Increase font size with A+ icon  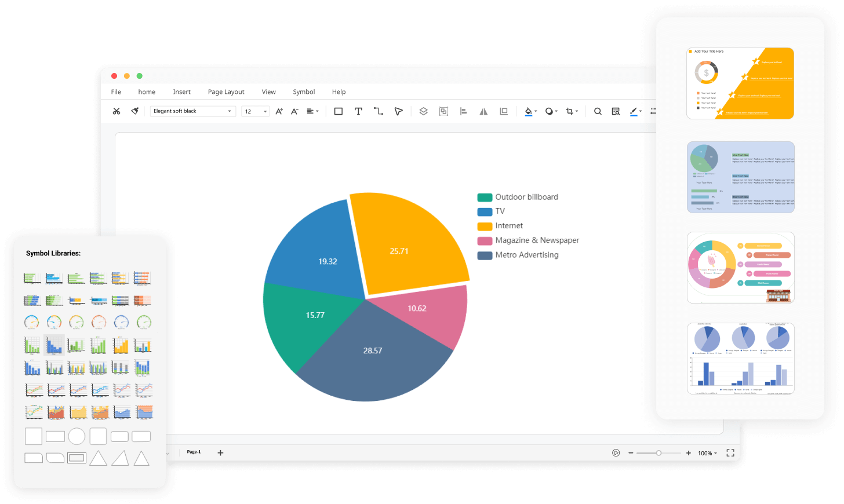point(279,111)
